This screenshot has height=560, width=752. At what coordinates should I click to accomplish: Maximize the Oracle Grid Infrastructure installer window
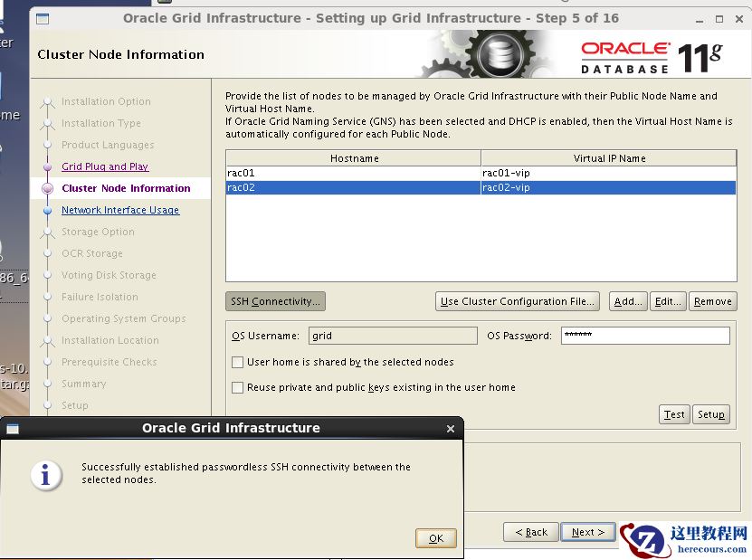click(x=719, y=19)
